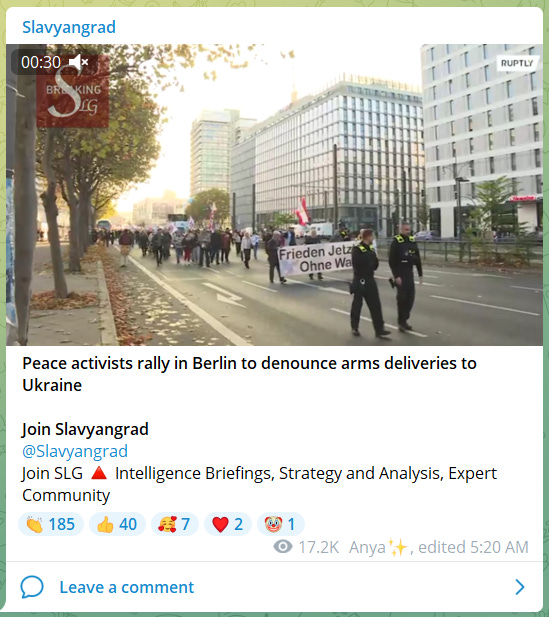Image resolution: width=549 pixels, height=617 pixels.
Task: Open the Slavyangrad channel name link
Action: coord(69,27)
